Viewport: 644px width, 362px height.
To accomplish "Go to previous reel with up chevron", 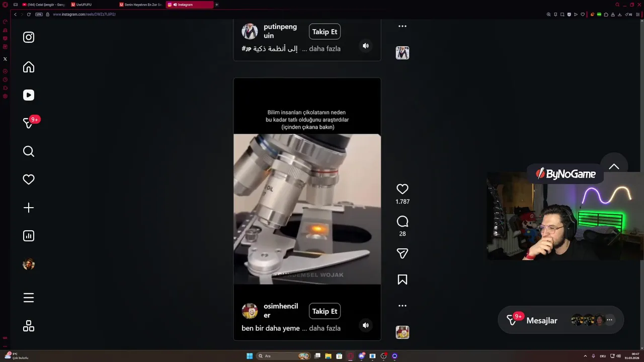I will (614, 167).
